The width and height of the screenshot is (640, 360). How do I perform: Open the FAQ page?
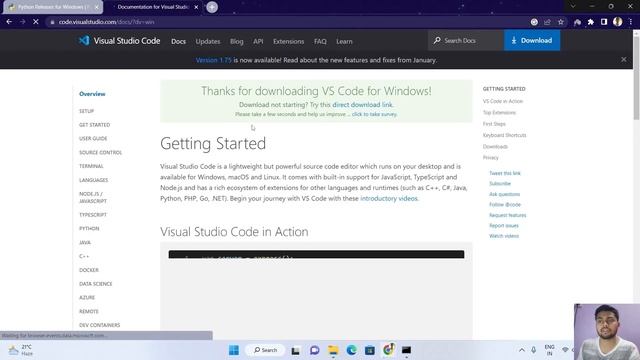tap(320, 41)
